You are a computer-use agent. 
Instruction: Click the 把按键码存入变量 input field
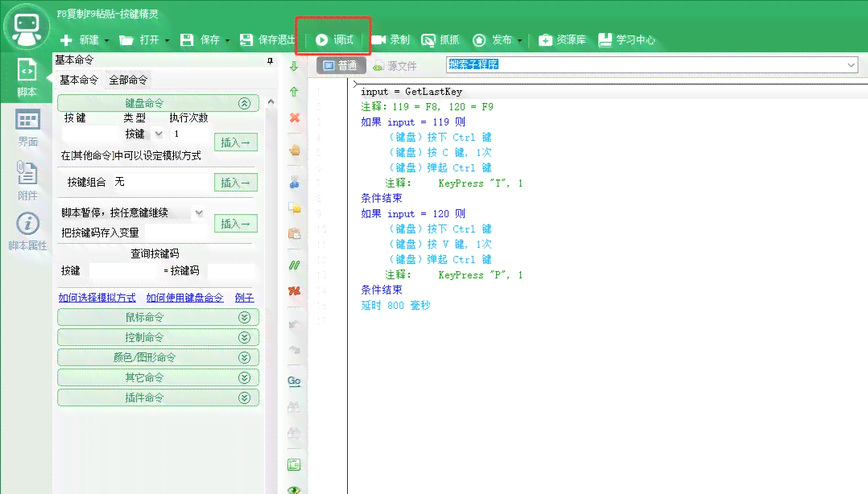pyautogui.click(x=176, y=233)
